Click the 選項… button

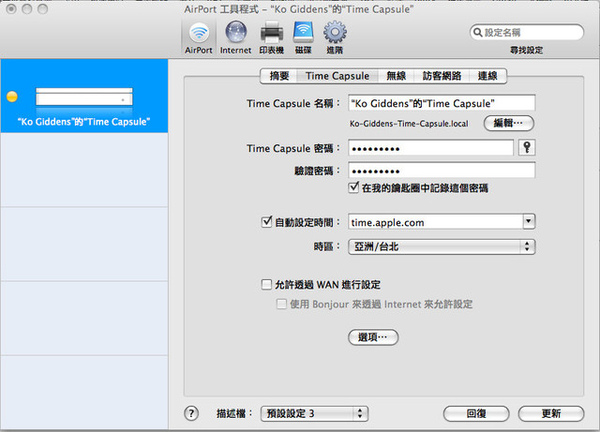tap(373, 337)
